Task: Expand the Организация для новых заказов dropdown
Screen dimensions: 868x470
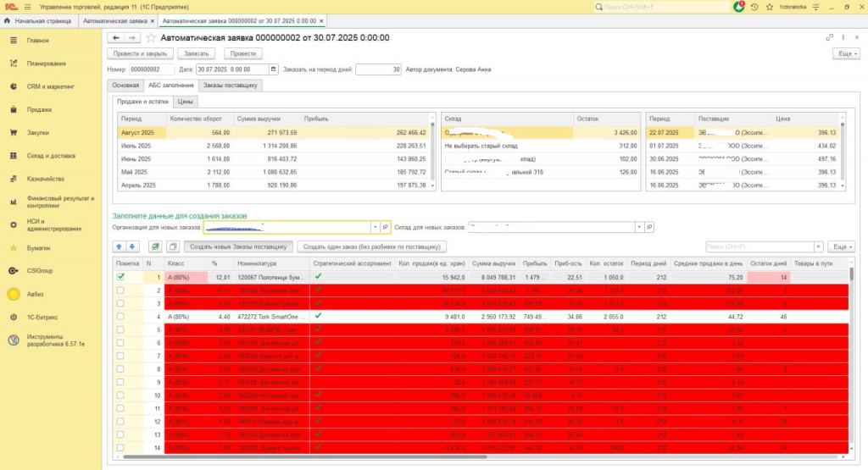Action: (374, 227)
